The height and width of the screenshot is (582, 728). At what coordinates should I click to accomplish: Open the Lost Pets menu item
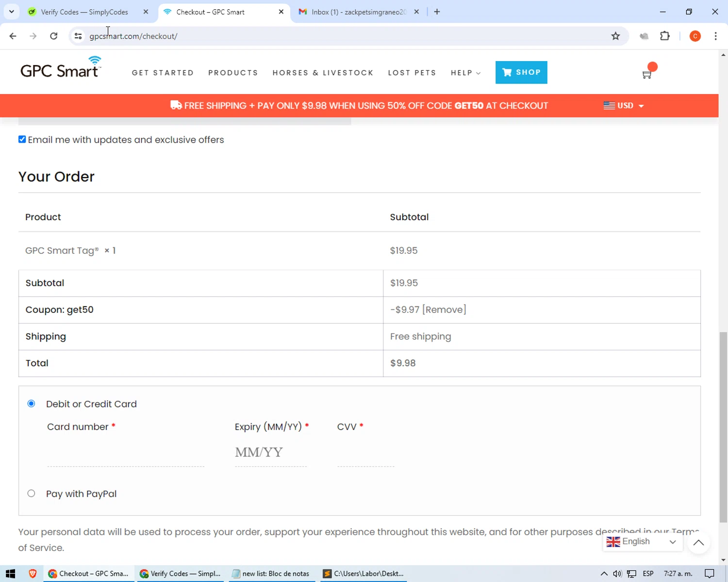click(x=412, y=73)
